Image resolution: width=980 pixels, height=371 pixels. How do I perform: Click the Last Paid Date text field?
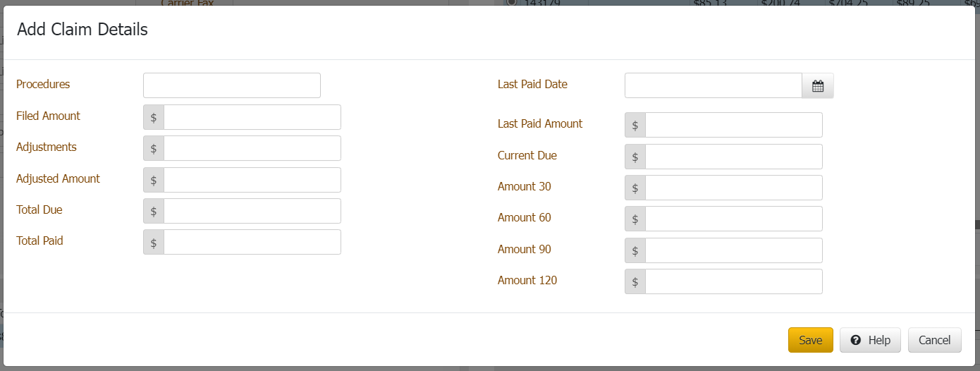pos(713,85)
